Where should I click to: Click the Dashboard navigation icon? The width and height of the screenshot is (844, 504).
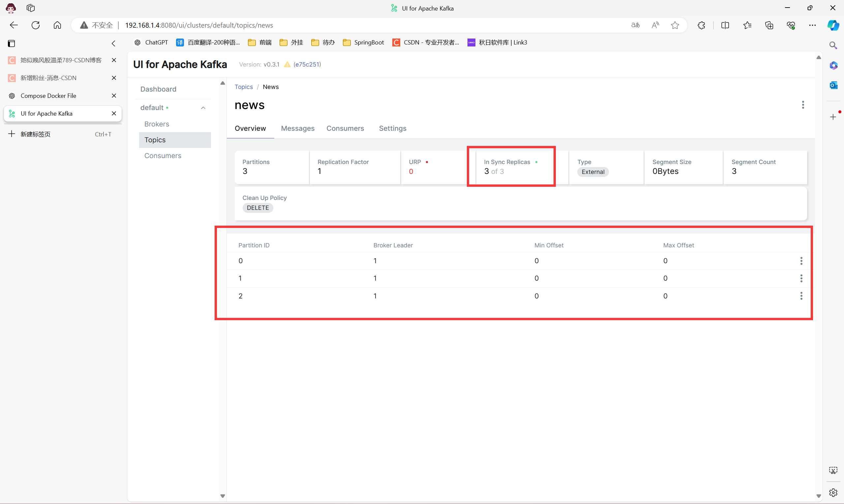[159, 89]
